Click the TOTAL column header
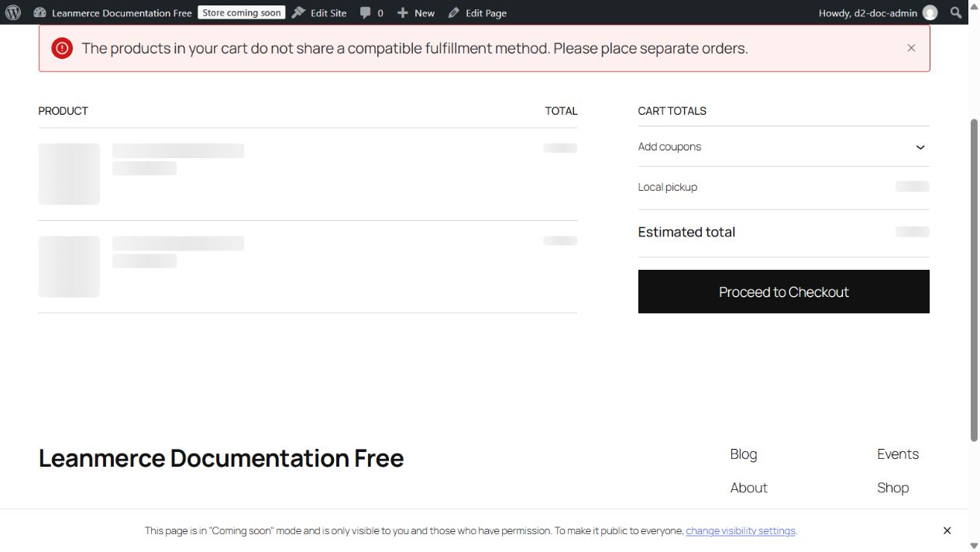 (x=561, y=111)
